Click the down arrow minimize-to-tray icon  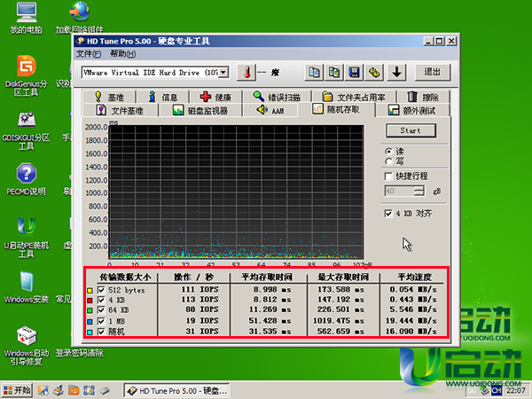(x=396, y=73)
